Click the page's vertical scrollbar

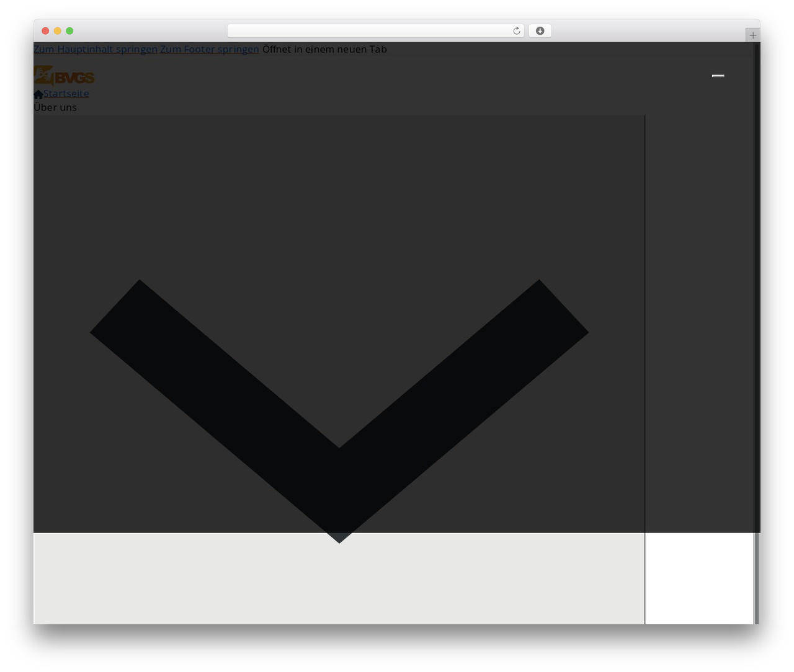(756, 333)
